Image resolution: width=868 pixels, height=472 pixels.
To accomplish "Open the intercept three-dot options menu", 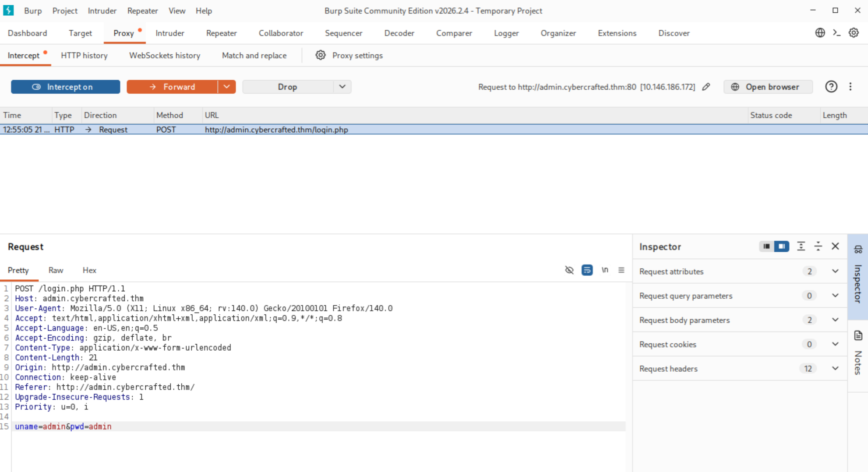I will [850, 87].
